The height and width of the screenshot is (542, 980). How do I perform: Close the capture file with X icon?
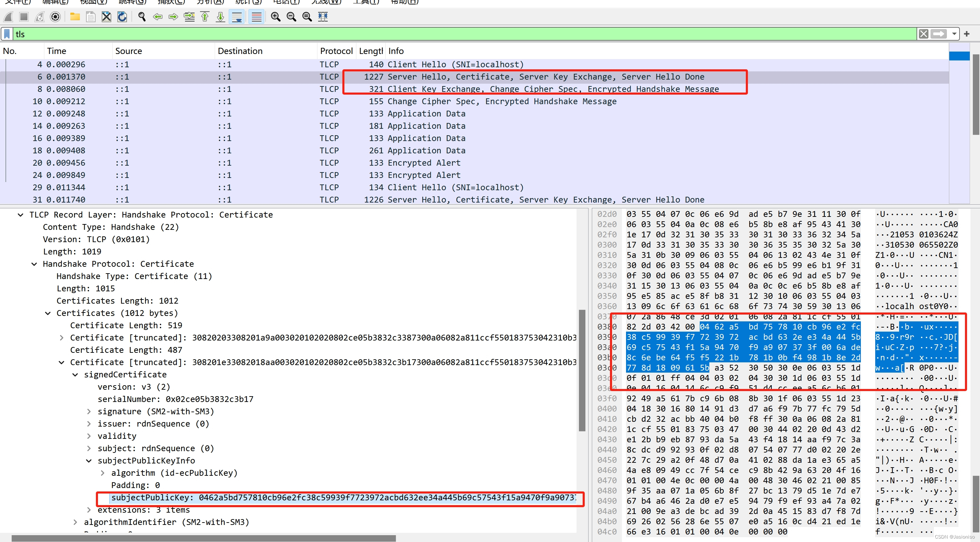click(106, 17)
